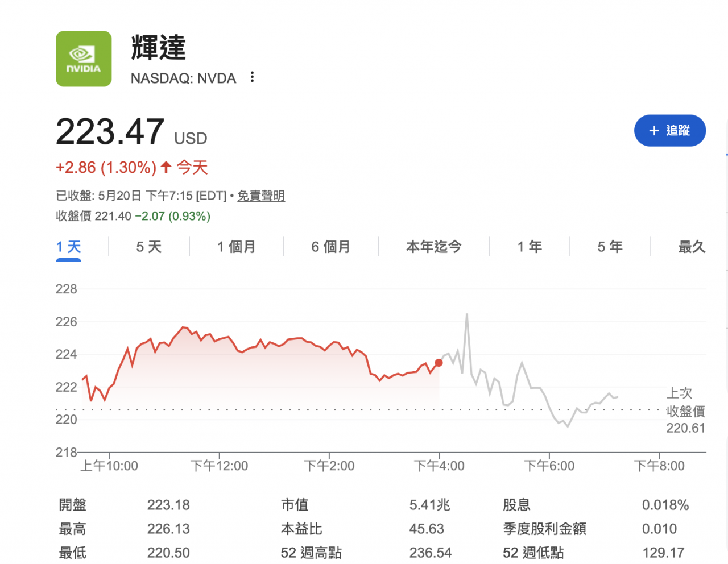Select the 5 年 range tab
This screenshot has height=564, width=728.
pos(610,247)
